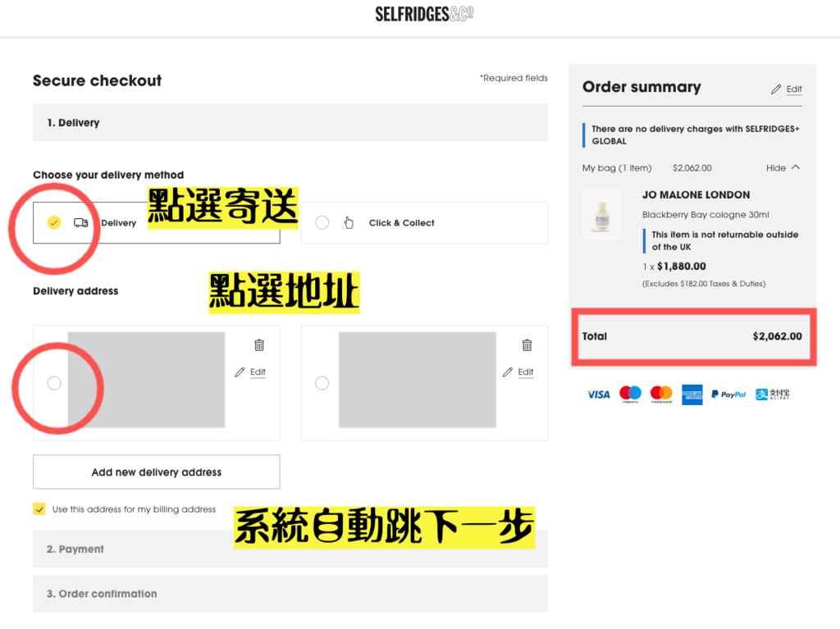Screen dimensions: 840x629
Task: Click the PayPal payment icon
Action: coord(728,394)
